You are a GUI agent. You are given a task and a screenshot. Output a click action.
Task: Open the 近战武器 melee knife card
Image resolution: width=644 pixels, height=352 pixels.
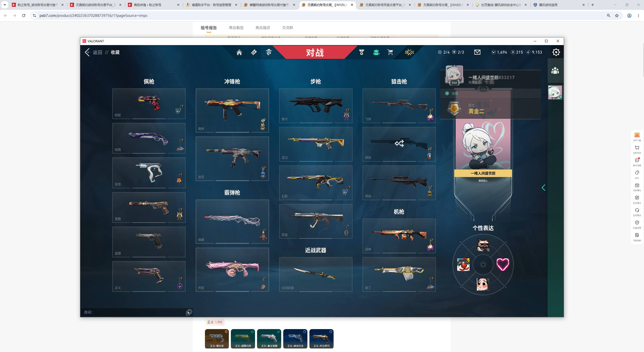point(316,274)
